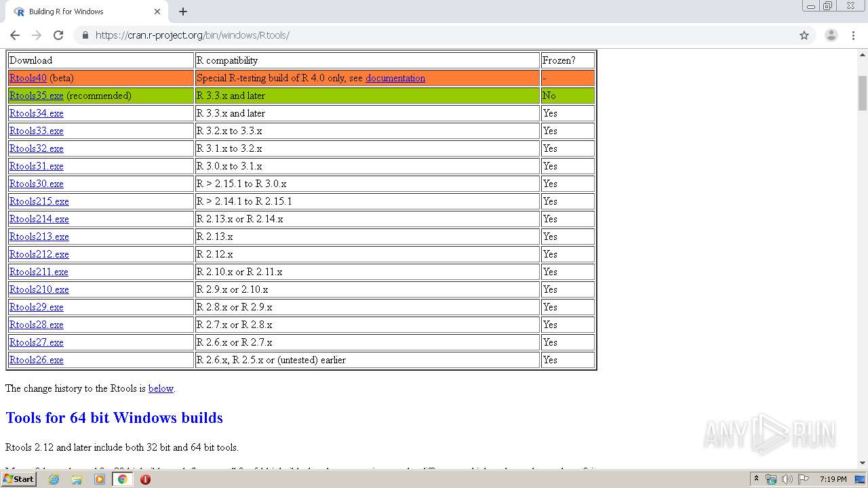
Task: Download Rtools35.exe recommended link
Action: tap(37, 96)
